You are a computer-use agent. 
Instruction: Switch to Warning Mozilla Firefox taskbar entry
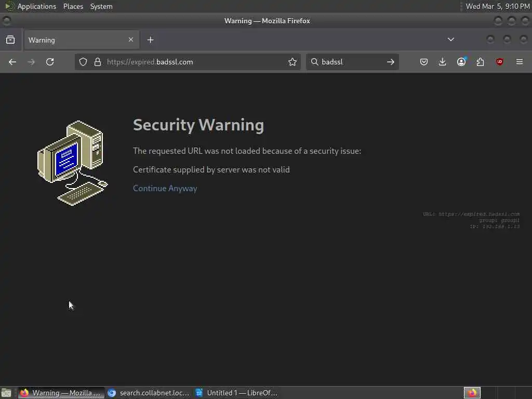(x=61, y=393)
